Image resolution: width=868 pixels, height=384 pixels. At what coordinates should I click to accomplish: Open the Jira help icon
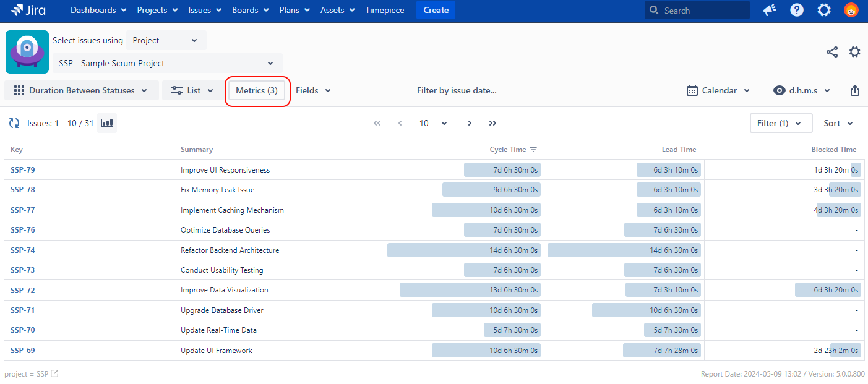[797, 11]
